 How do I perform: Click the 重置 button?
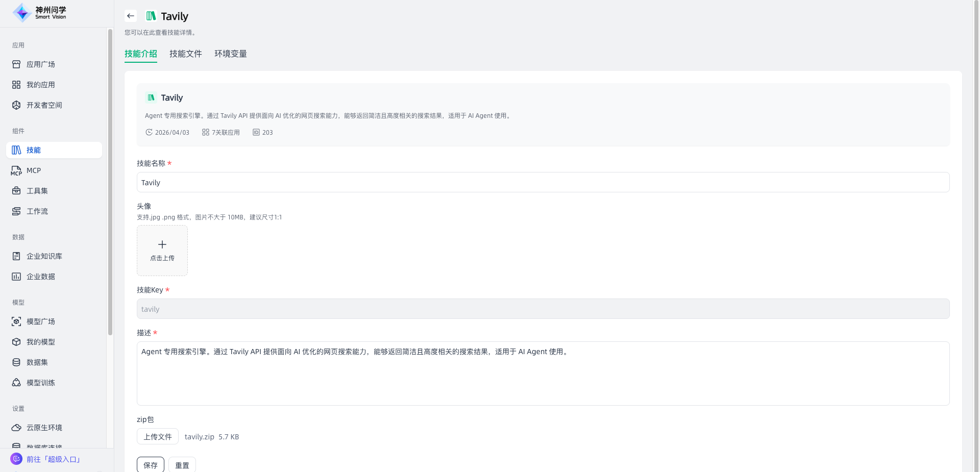(x=182, y=465)
